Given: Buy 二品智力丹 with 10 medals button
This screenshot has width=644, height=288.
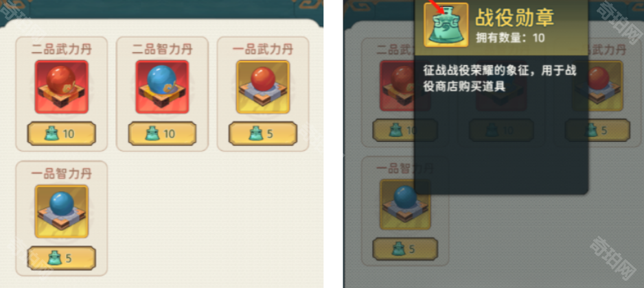Looking at the screenshot, I should [x=162, y=134].
